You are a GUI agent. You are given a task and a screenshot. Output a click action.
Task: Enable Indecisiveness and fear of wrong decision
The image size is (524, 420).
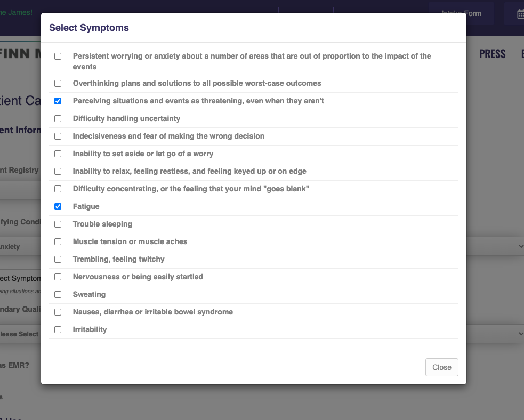[58, 136]
